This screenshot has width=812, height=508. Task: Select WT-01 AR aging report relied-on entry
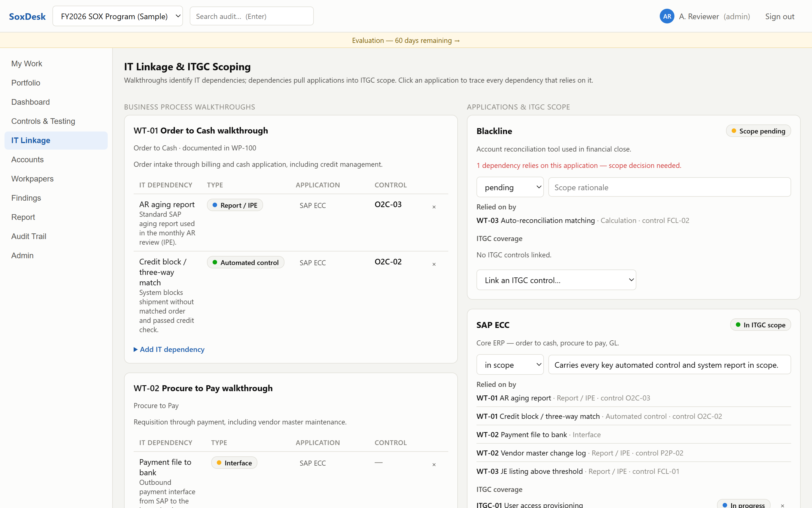click(x=563, y=398)
